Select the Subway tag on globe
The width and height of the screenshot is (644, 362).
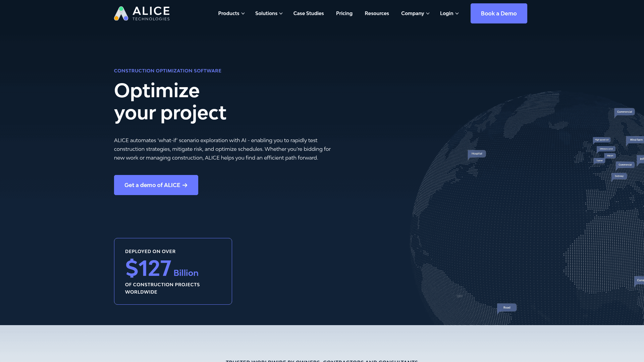[x=619, y=176]
